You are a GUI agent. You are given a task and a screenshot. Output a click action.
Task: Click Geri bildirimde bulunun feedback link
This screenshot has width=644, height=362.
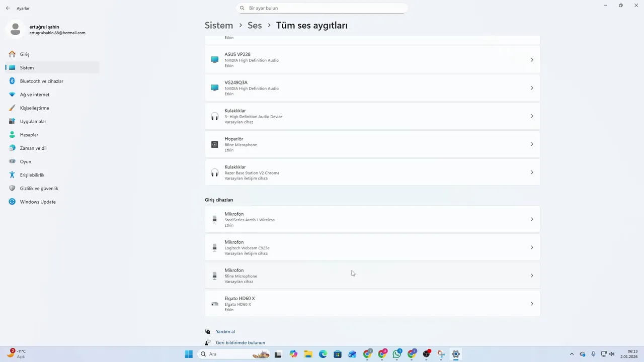tap(240, 343)
